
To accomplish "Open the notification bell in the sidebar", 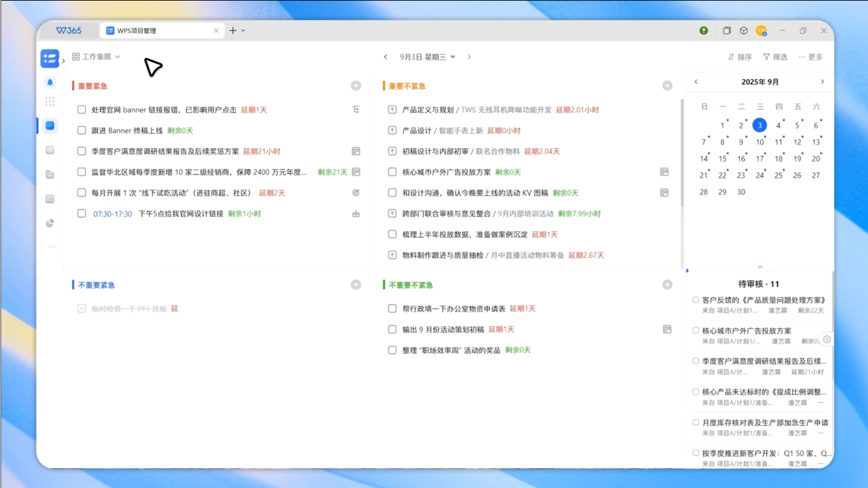I will pos(50,82).
